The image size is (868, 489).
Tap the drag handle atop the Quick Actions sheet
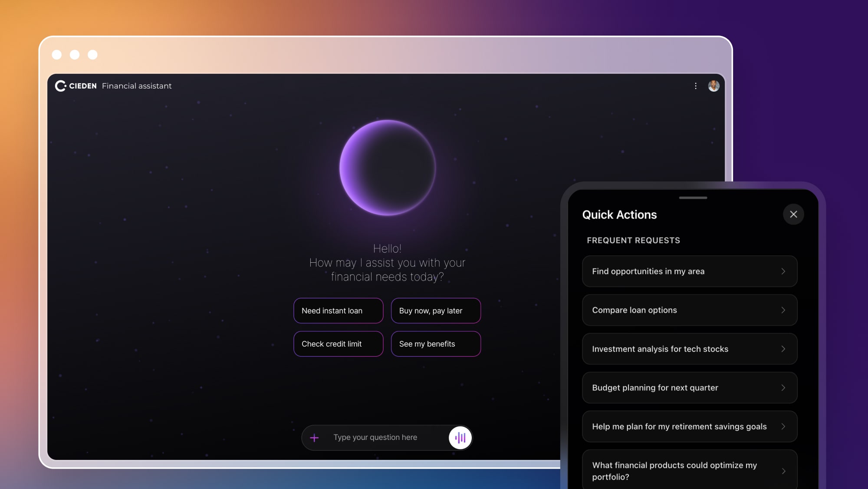(693, 197)
